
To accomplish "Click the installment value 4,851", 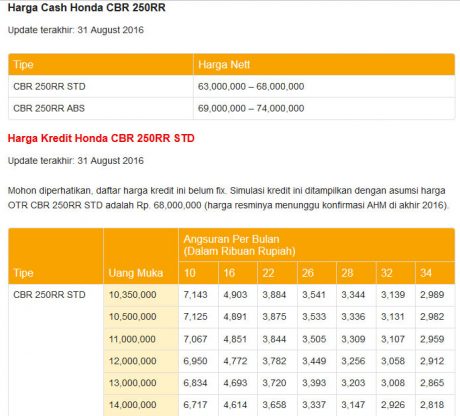I will [235, 339].
